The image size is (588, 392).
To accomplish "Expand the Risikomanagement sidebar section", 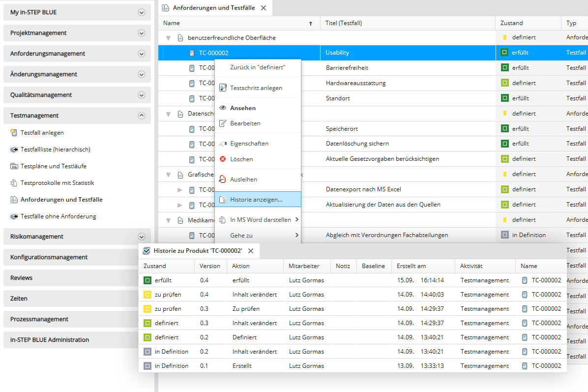I will tap(142, 237).
